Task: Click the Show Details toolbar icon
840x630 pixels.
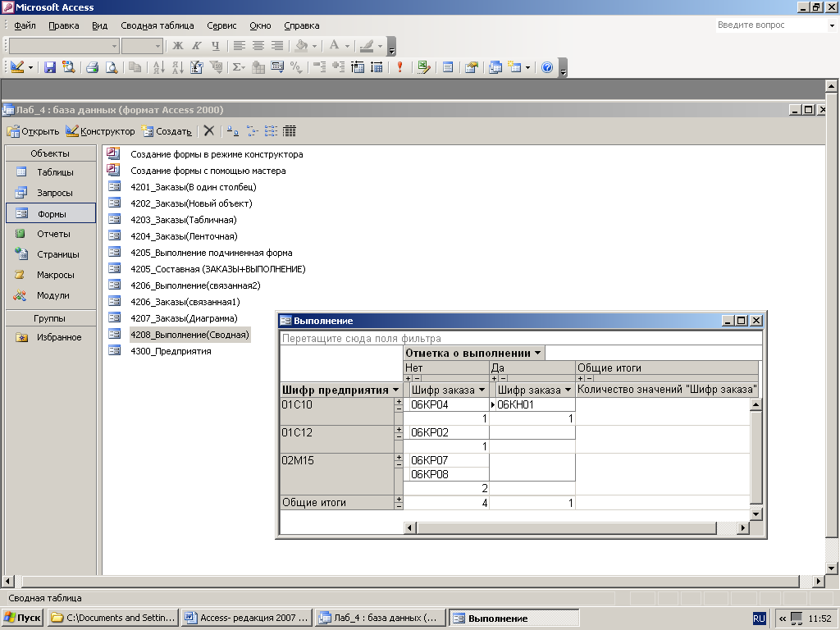Action: [x=377, y=67]
